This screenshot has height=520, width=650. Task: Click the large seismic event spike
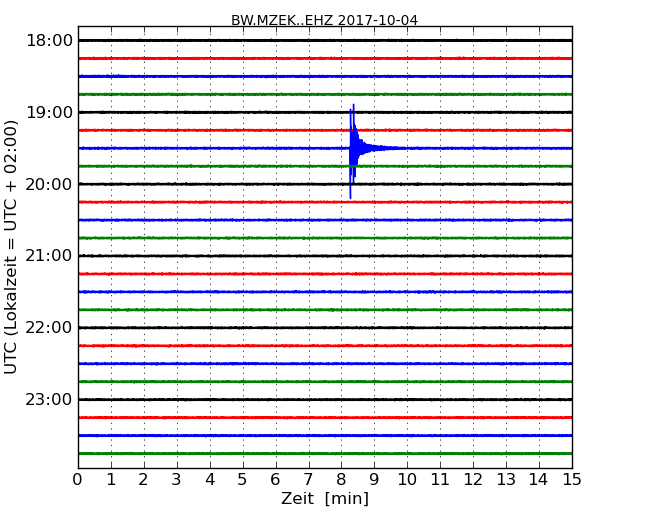[x=352, y=148]
